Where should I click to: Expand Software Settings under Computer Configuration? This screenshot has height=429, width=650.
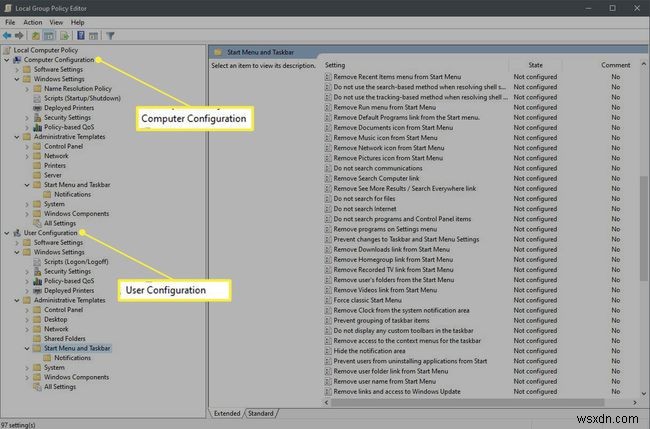tap(17, 70)
